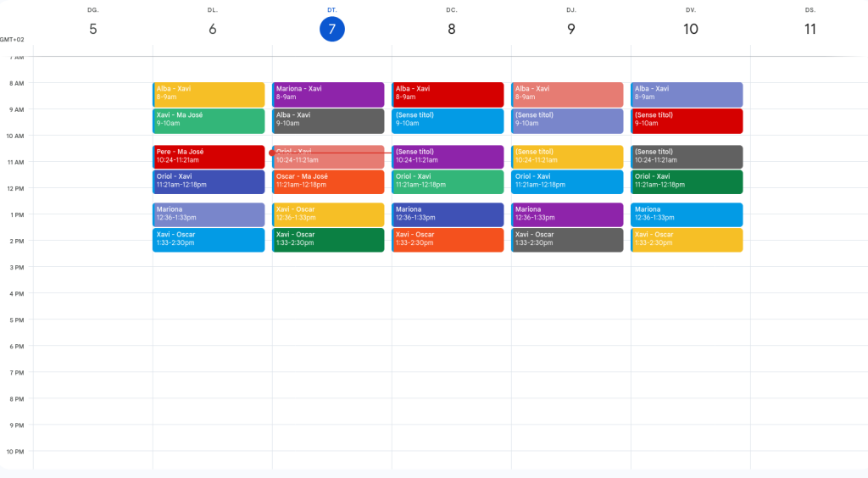
Task: Select red Pere - Ma José event
Action: tap(209, 156)
